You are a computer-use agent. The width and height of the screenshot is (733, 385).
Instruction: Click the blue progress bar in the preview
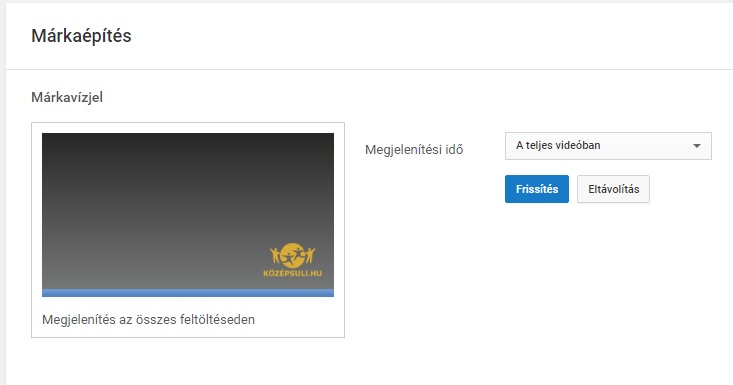click(188, 293)
